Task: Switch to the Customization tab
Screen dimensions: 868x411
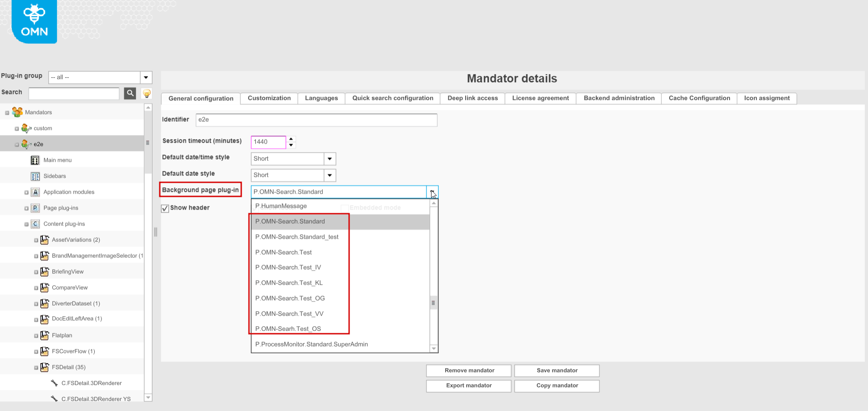Action: 269,98
